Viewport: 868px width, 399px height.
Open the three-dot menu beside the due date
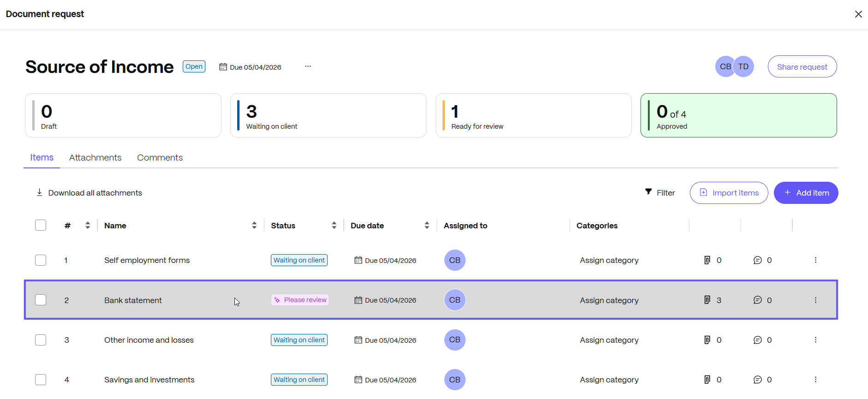(308, 66)
